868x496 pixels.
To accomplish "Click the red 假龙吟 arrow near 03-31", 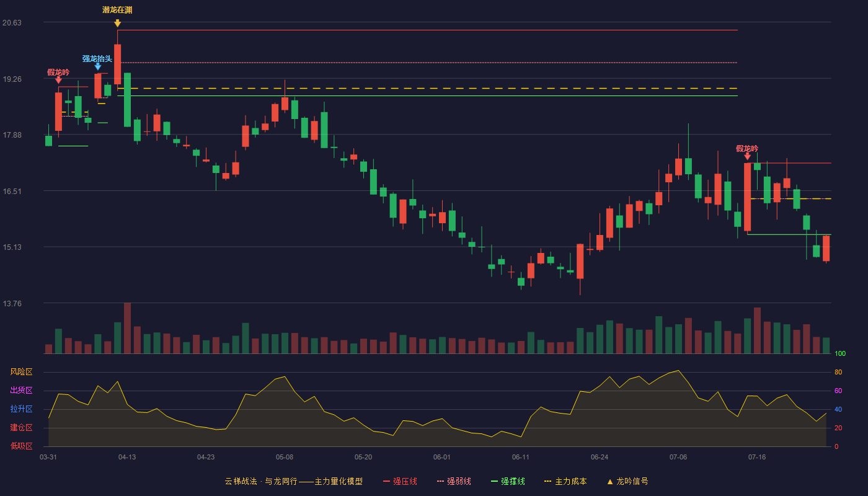I will coord(58,80).
